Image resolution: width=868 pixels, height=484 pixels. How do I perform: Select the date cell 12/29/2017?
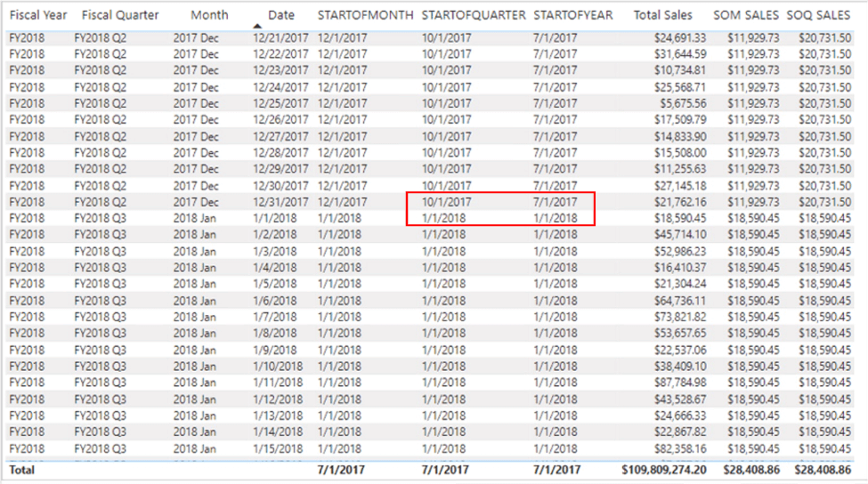pos(280,169)
